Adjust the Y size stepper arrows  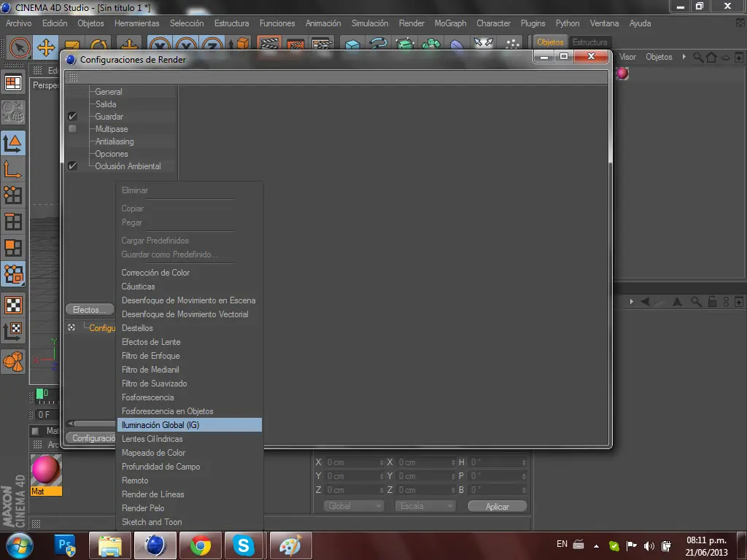pos(452,476)
